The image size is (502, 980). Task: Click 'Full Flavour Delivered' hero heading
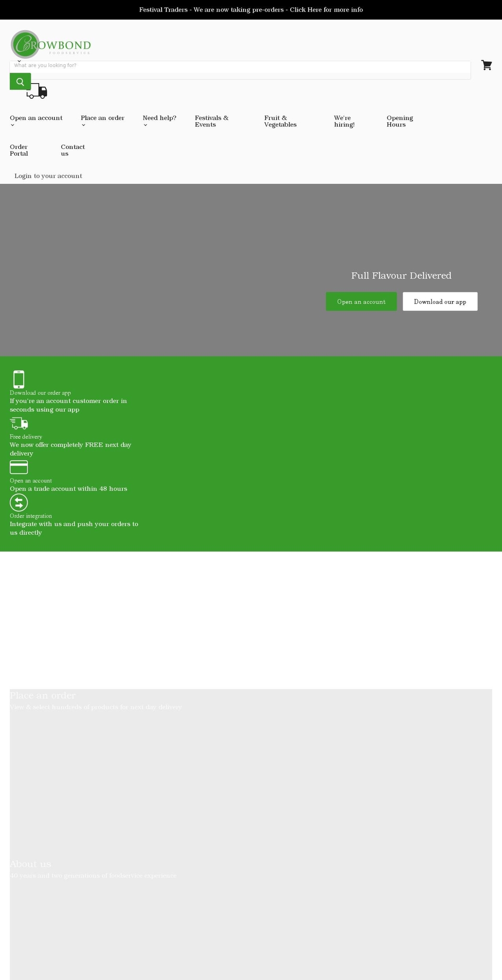pyautogui.click(x=401, y=275)
